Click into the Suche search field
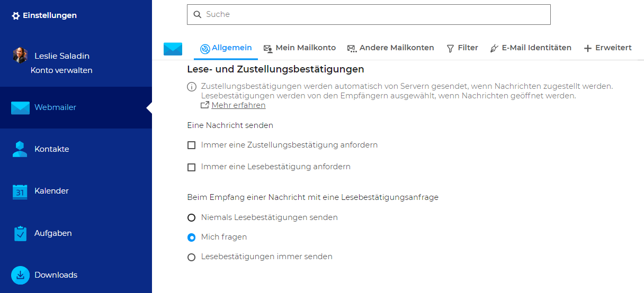The height and width of the screenshot is (293, 644). click(x=369, y=14)
